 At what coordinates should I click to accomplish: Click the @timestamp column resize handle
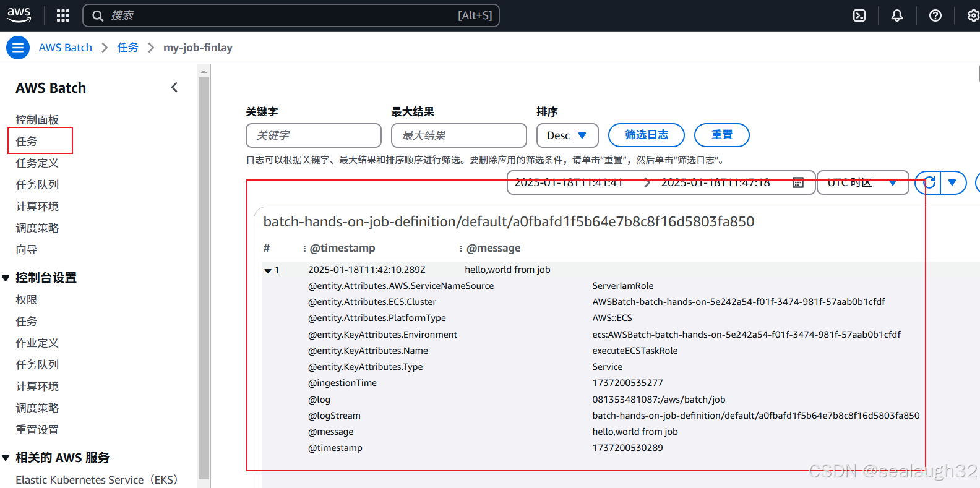[304, 248]
